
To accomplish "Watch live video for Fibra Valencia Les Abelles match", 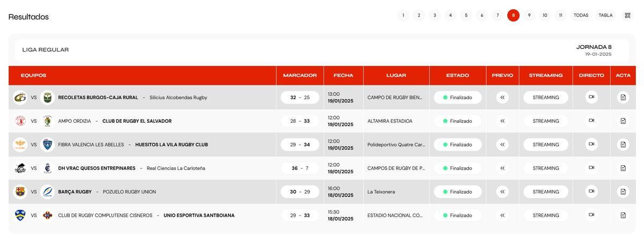I will [x=591, y=144].
